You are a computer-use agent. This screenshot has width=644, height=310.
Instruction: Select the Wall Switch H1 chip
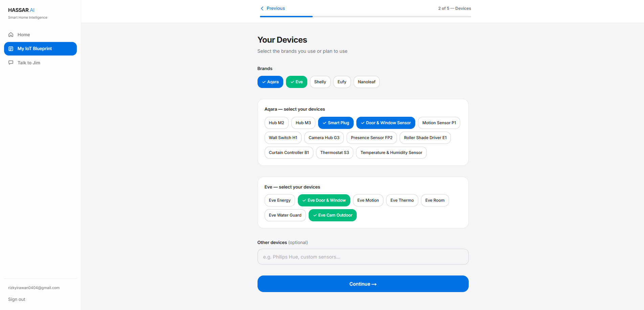click(x=283, y=138)
